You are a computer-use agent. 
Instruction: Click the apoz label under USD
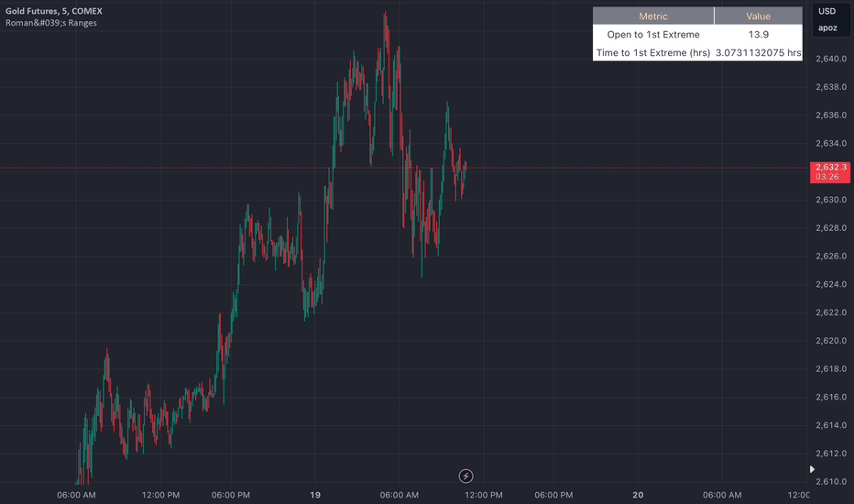tap(827, 27)
